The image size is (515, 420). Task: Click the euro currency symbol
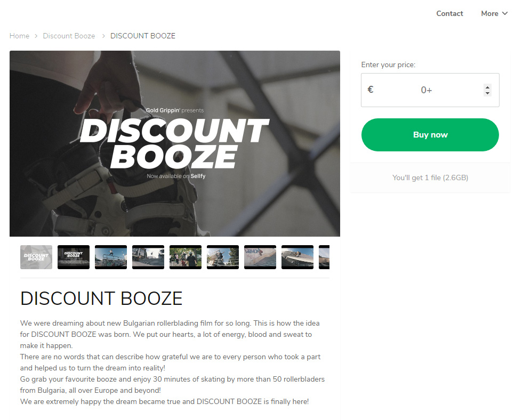371,90
